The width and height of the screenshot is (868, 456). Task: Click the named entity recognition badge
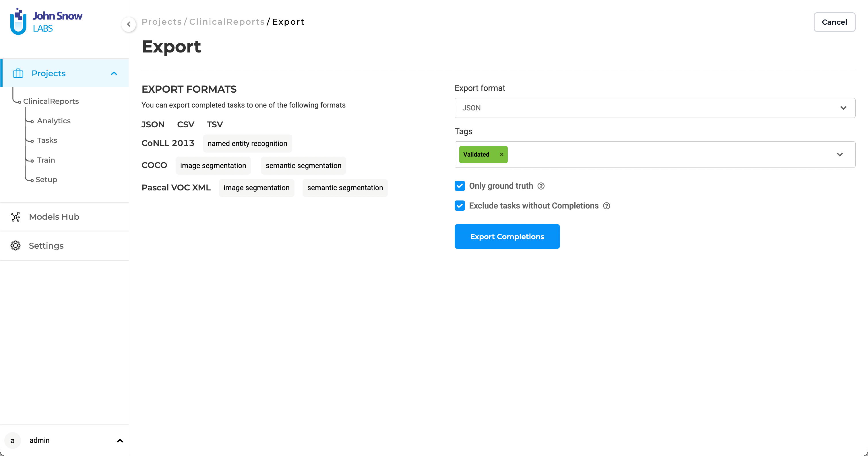click(x=247, y=143)
